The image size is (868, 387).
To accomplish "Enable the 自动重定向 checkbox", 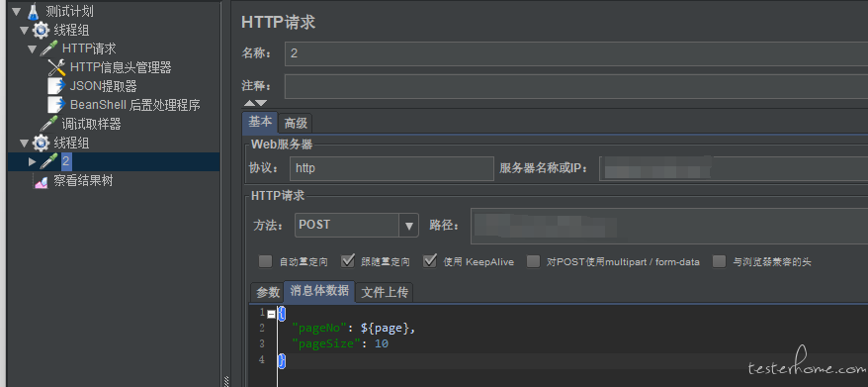I will [x=265, y=261].
